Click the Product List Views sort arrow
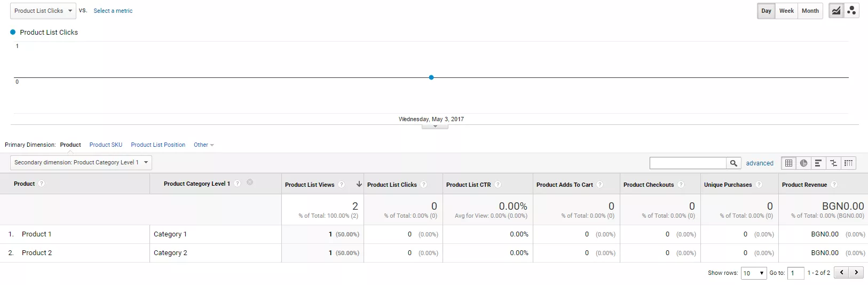The image size is (868, 285). pos(359,184)
